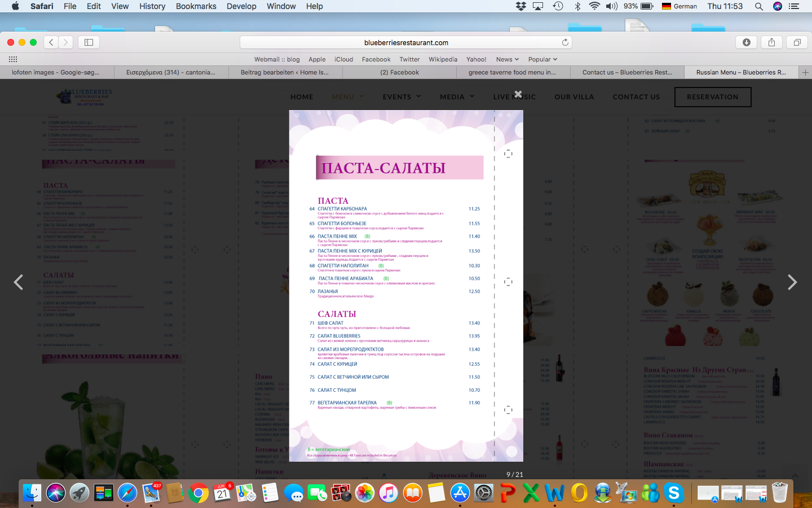Screen dimensions: 812x508
Task: Click RESERVATION button on website
Action: 713,97
